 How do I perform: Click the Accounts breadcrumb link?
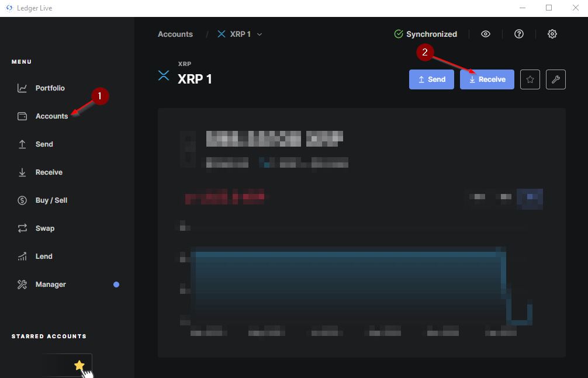(x=175, y=34)
